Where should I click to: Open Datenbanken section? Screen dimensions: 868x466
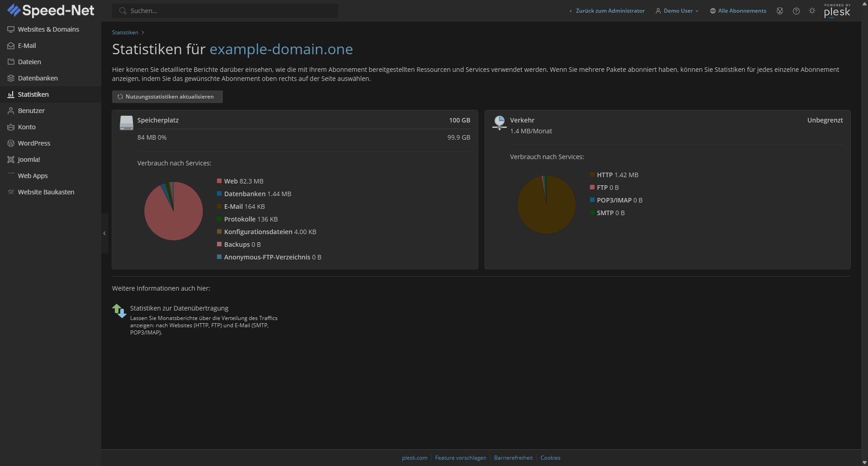point(51,78)
